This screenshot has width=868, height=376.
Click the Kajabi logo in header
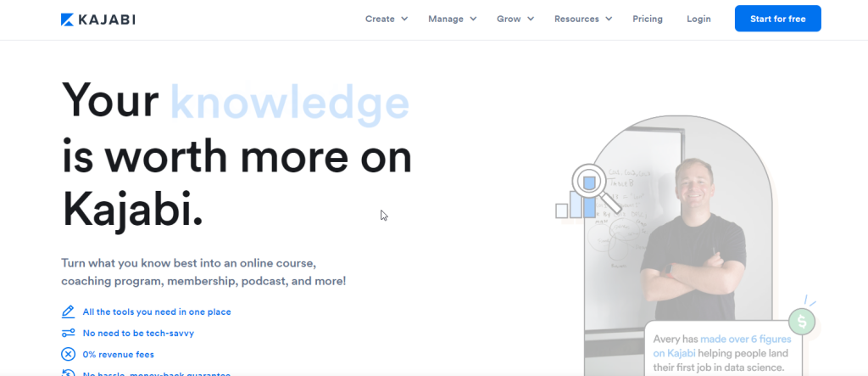pos(98,20)
